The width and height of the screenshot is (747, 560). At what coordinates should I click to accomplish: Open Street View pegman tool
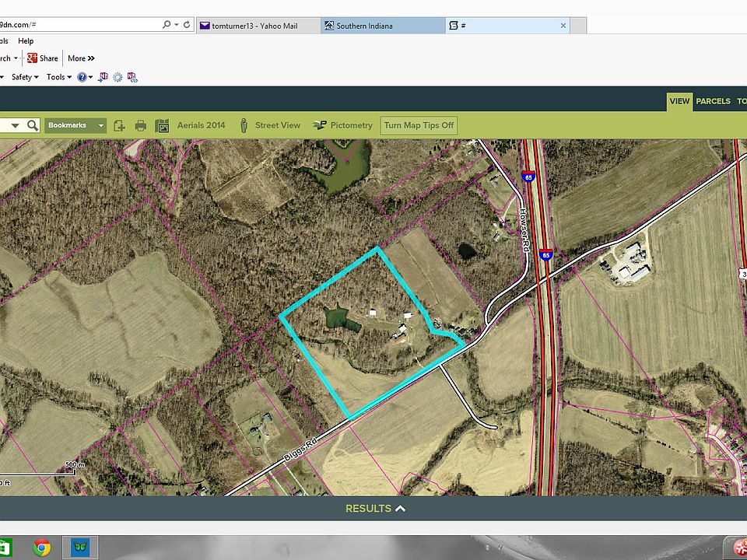coord(244,125)
